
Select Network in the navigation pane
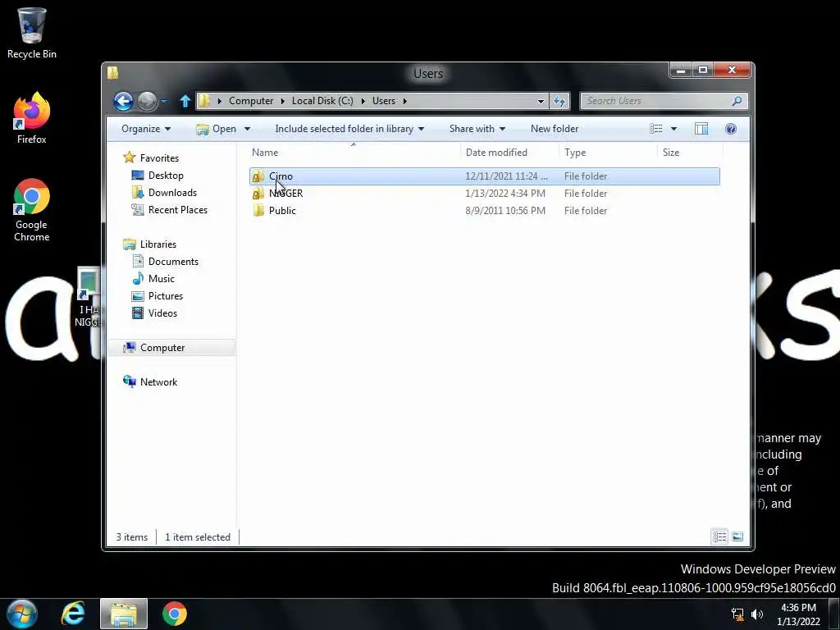(158, 382)
